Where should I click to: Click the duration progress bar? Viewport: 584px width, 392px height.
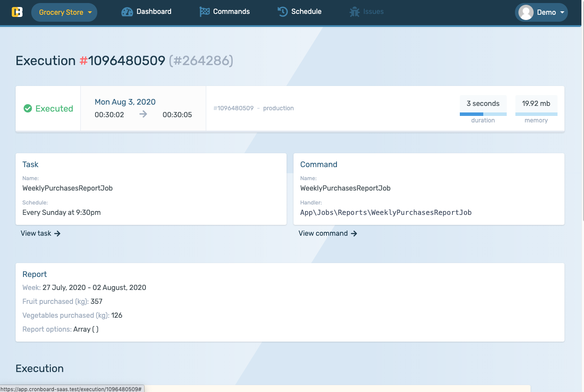(x=483, y=114)
